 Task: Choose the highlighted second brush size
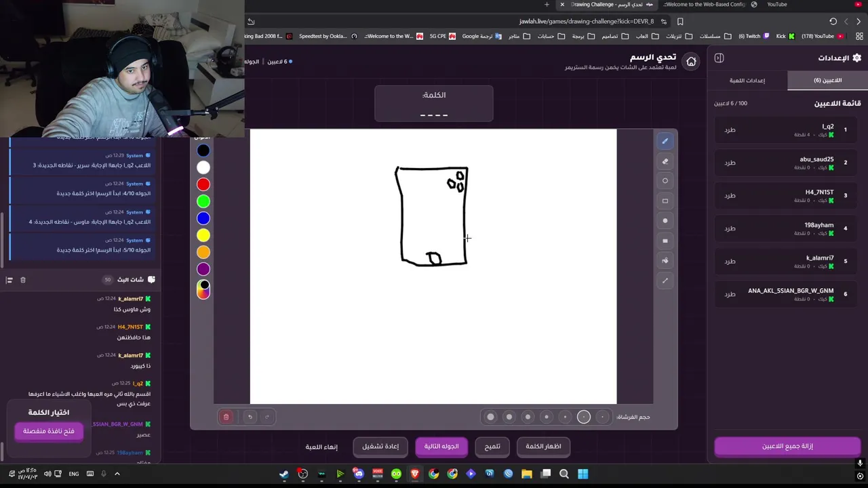(584, 417)
